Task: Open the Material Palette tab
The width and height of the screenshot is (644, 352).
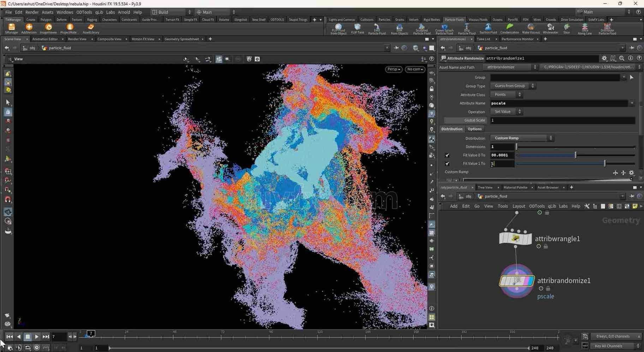Action: tap(515, 187)
